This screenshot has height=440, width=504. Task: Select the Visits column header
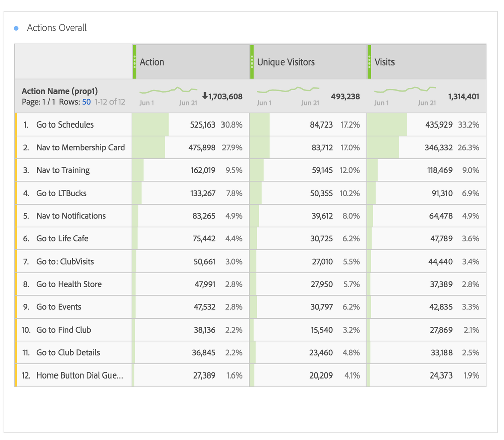(384, 62)
